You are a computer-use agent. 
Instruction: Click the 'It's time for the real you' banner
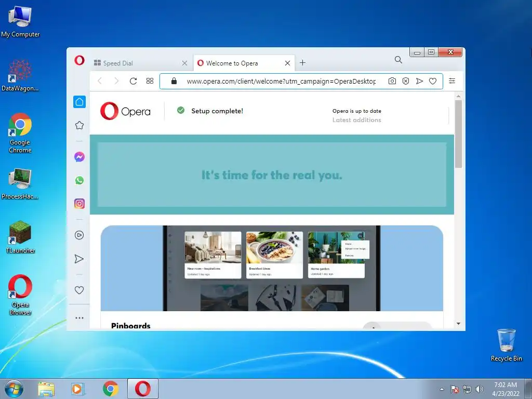[272, 175]
